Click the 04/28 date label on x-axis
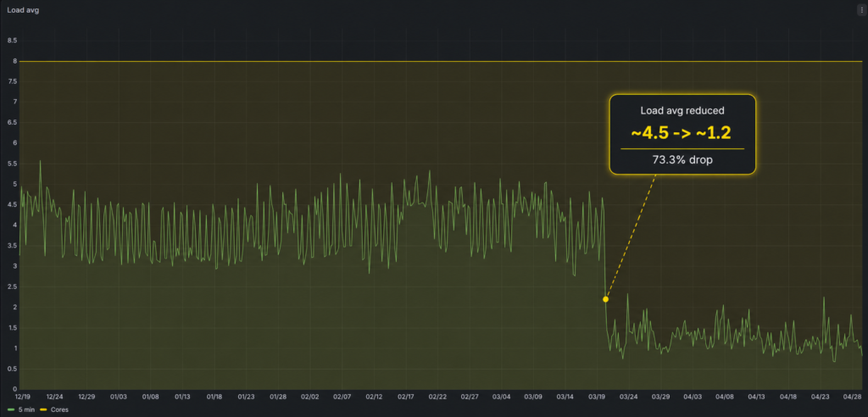Screen dimensions: 868x417 tap(852, 397)
